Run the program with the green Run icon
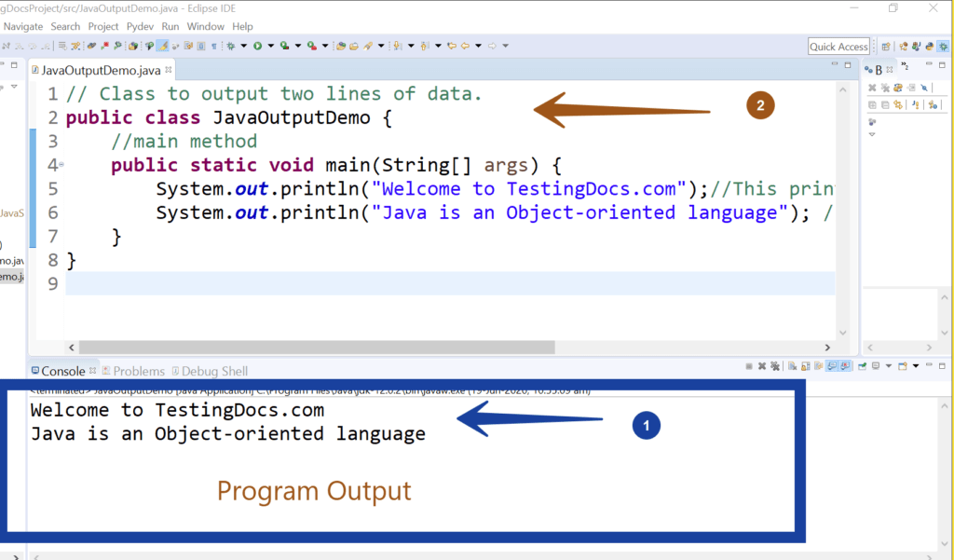The width and height of the screenshot is (954, 560). pyautogui.click(x=258, y=45)
